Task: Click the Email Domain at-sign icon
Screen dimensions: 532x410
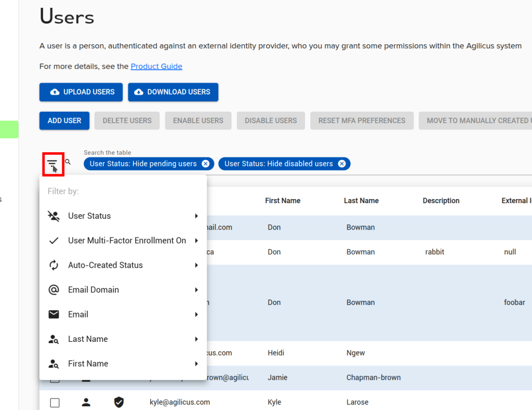Action: point(54,289)
